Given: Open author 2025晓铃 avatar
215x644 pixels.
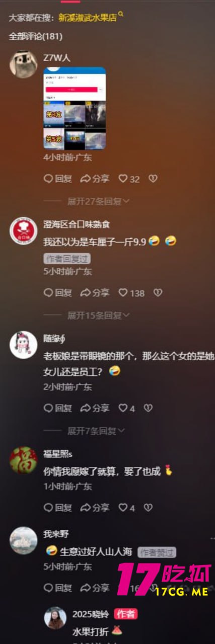Looking at the screenshot, I should click(55, 618).
